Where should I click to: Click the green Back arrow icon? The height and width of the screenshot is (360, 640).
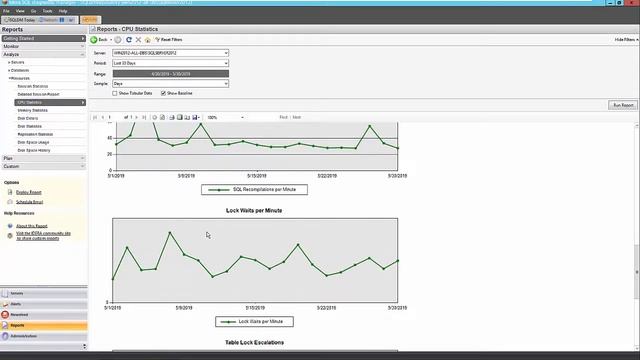pos(94,40)
